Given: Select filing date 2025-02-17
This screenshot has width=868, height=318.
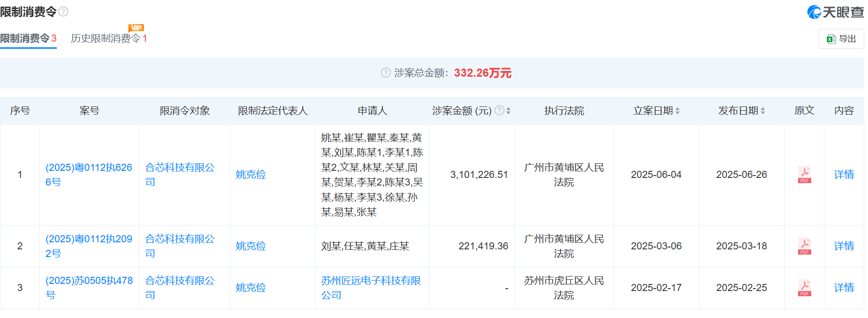Looking at the screenshot, I should (656, 288).
